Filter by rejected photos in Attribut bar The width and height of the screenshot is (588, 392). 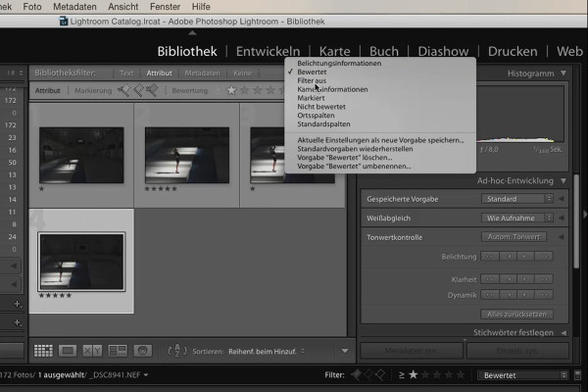pyautogui.click(x=152, y=90)
